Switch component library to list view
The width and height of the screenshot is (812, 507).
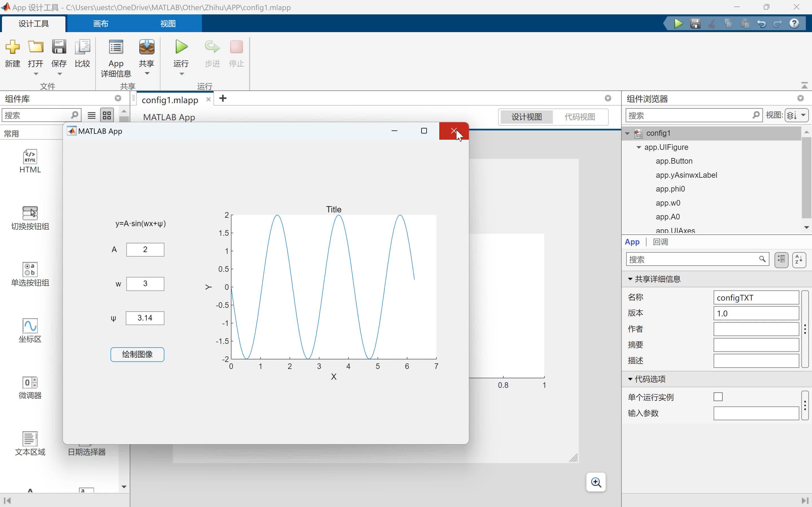91,116
